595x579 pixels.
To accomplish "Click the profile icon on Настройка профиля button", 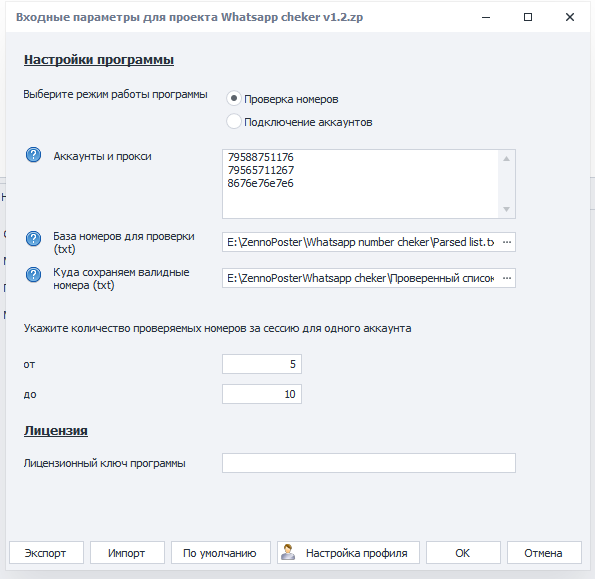I will pos(288,552).
